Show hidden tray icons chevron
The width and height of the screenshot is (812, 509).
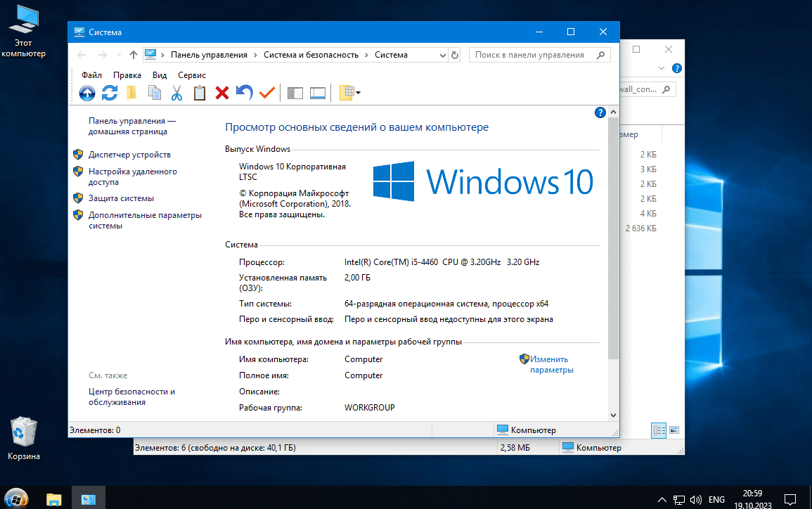click(x=662, y=500)
